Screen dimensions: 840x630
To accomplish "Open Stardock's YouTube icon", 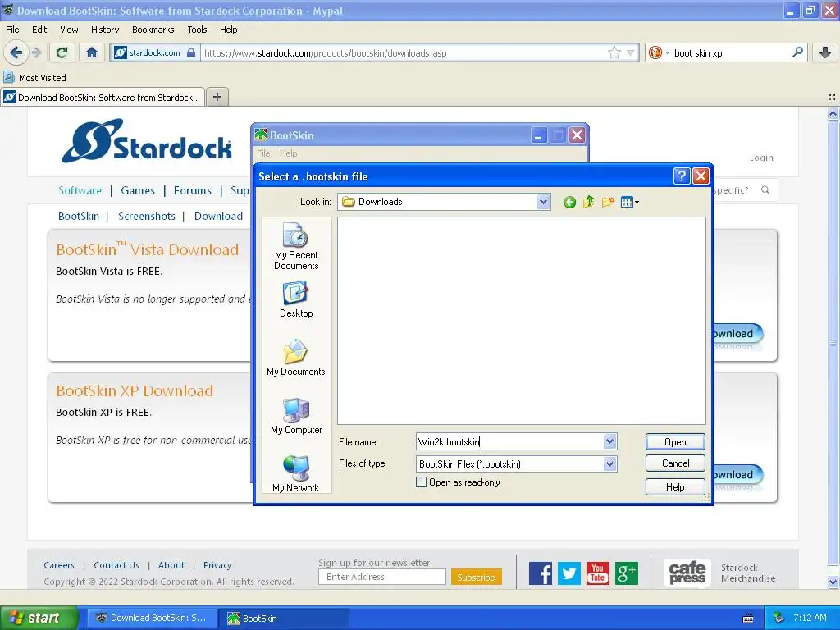I will [598, 573].
